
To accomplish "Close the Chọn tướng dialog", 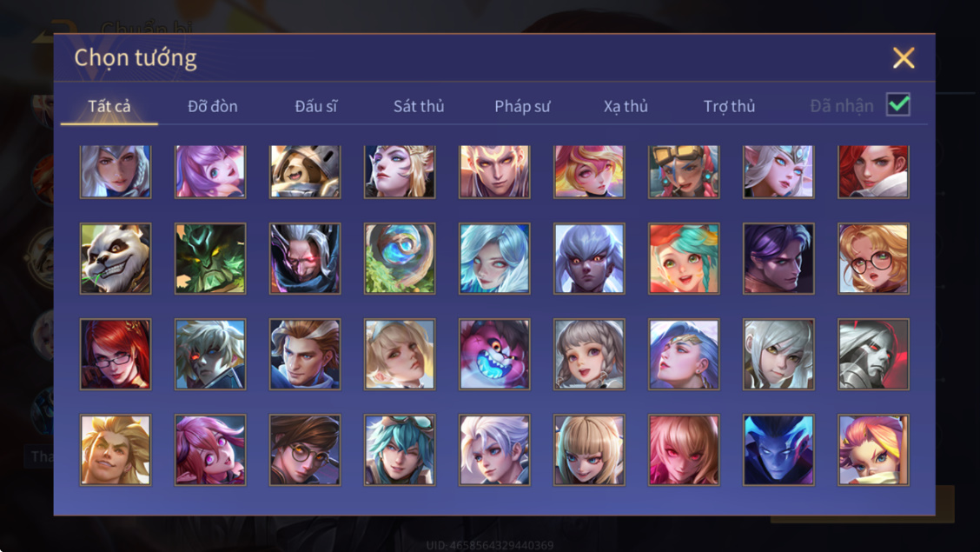I will click(904, 58).
